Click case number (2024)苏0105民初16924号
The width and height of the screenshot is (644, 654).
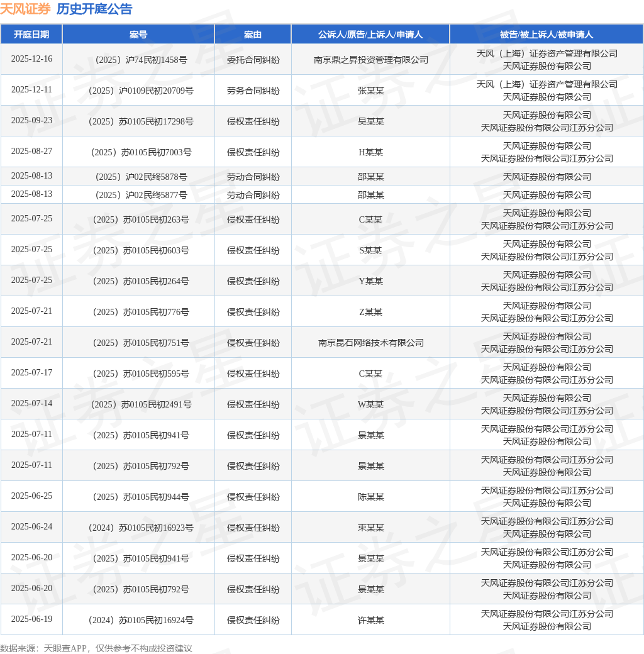(x=141, y=620)
